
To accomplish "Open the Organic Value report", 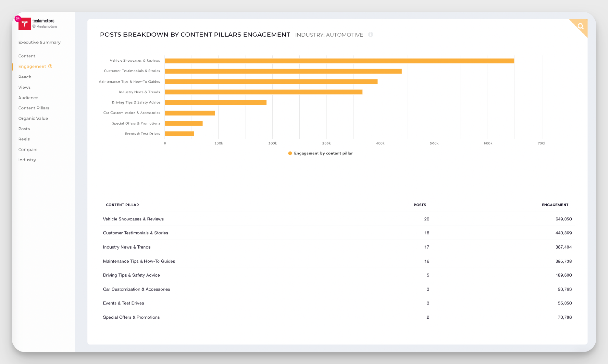I will tap(33, 118).
